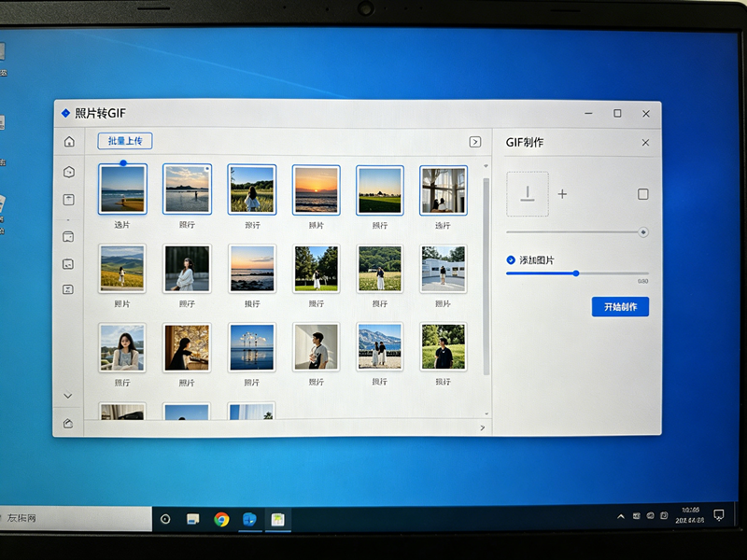
Task: Click the right arrow at the bottom of the grid panel
Action: [482, 427]
